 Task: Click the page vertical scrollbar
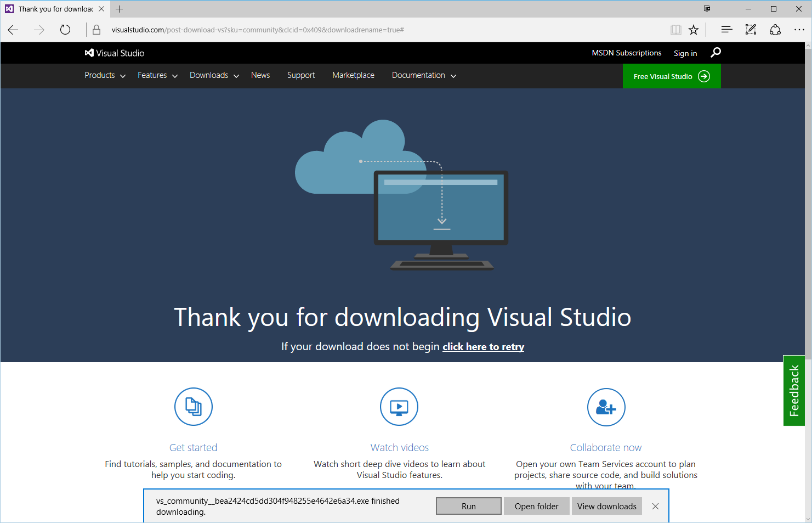[808, 204]
